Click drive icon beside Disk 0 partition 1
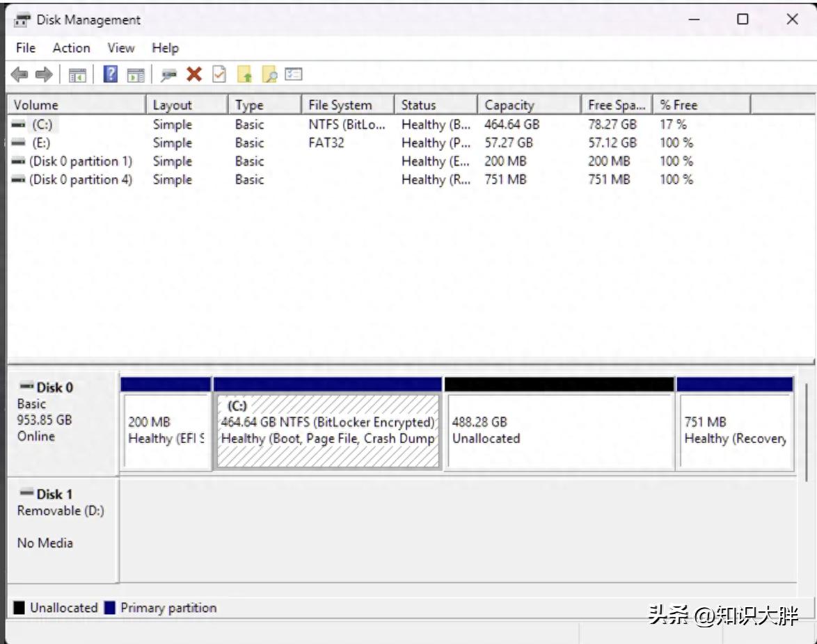The width and height of the screenshot is (817, 644). (19, 161)
